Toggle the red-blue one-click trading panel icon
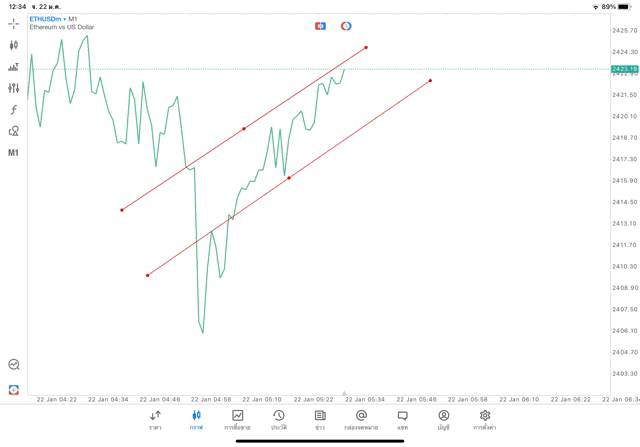This screenshot has height=447, width=640. pyautogui.click(x=321, y=26)
